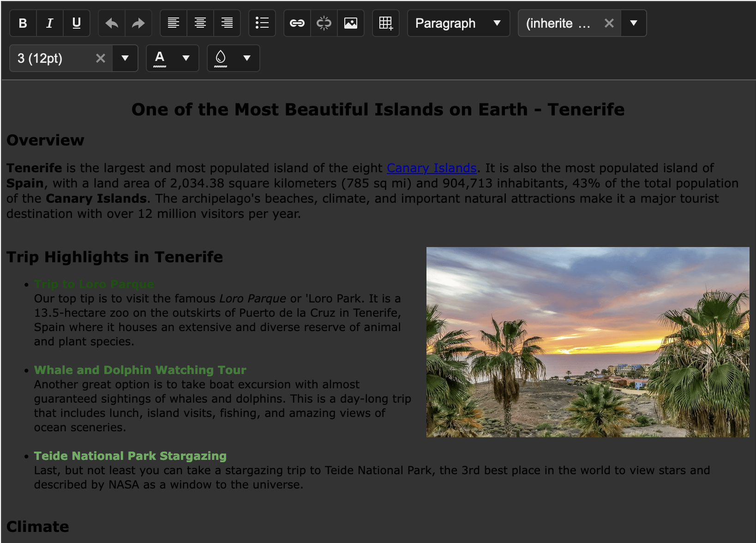The image size is (756, 543).
Task: Remove link with unlink icon
Action: [x=324, y=23]
